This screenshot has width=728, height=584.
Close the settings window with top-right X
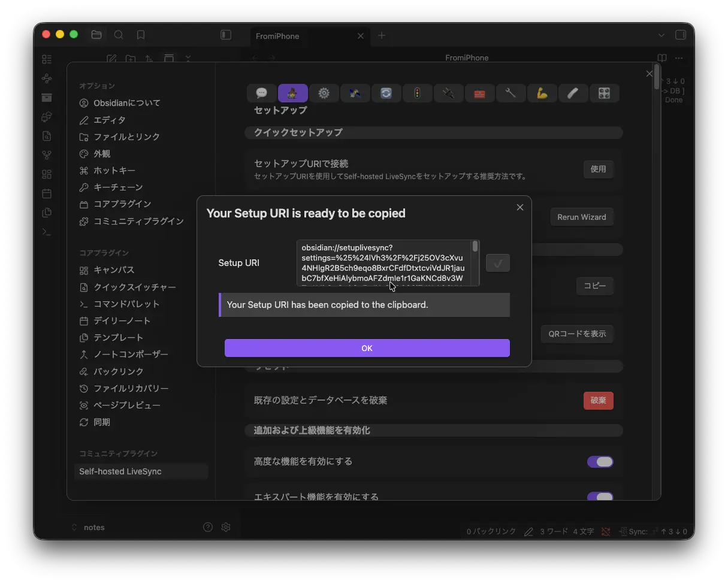coord(650,74)
